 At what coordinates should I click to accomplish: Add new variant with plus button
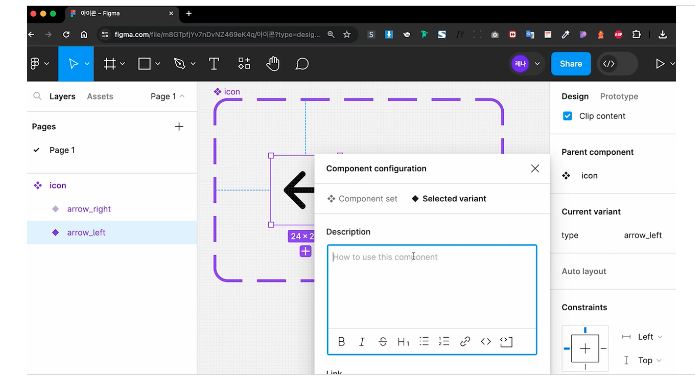[x=305, y=251]
